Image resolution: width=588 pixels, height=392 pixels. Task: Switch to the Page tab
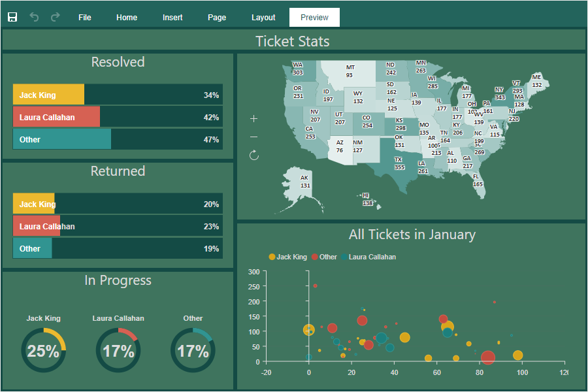click(217, 17)
